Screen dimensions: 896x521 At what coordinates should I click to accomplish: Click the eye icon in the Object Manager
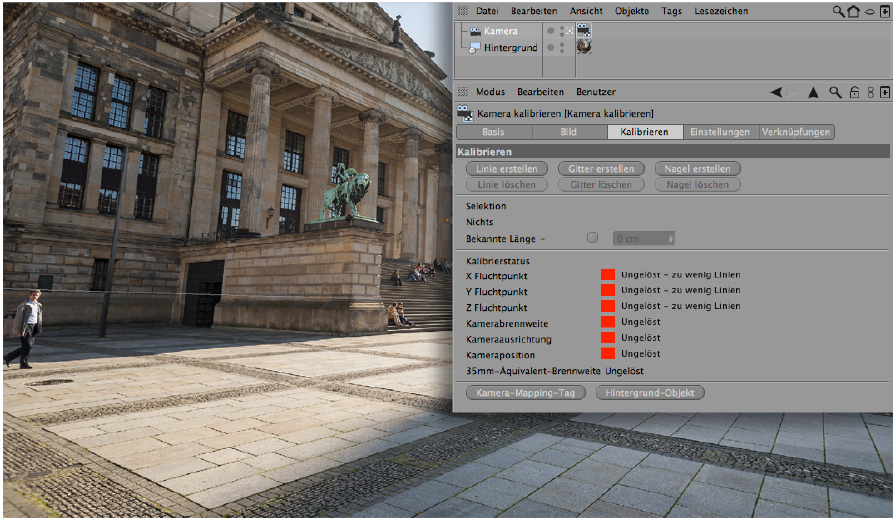click(x=868, y=11)
